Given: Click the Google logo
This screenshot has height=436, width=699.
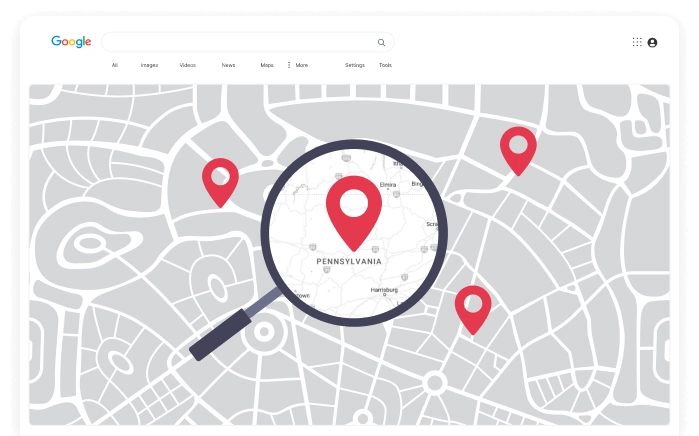Looking at the screenshot, I should click(71, 42).
